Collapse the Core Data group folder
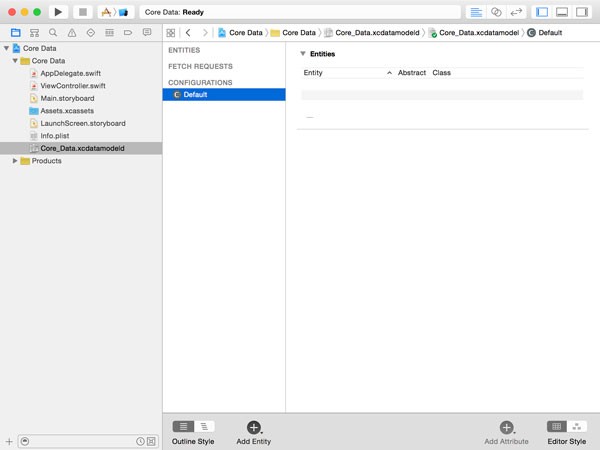Image resolution: width=600 pixels, height=450 pixels. pyautogui.click(x=15, y=61)
